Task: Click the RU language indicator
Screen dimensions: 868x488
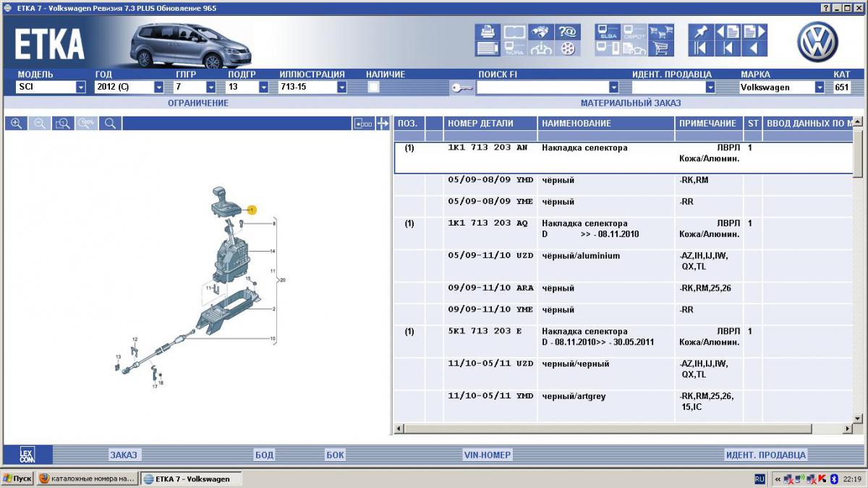Action: 760,479
